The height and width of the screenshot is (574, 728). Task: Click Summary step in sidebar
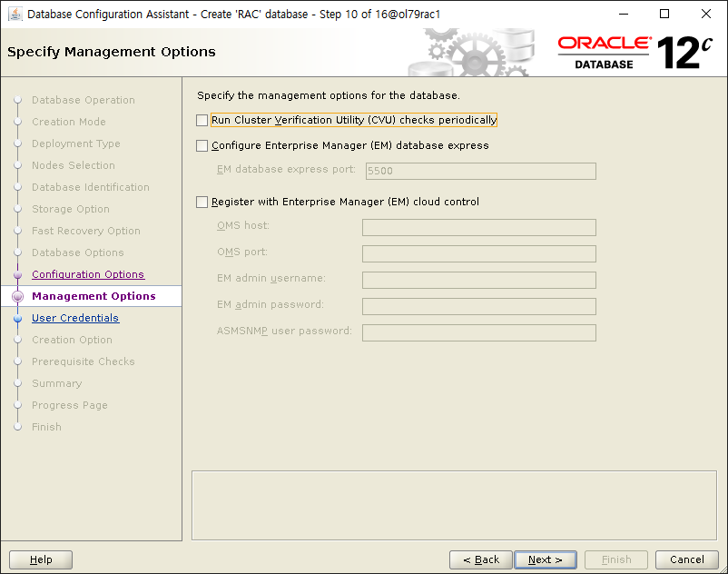click(x=56, y=383)
